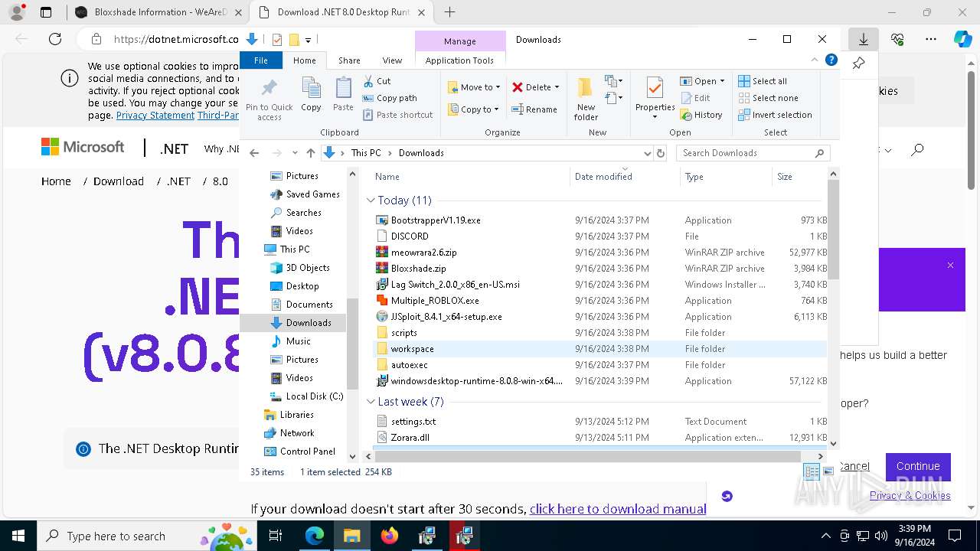Click Explorer Back navigation arrow

tap(255, 153)
